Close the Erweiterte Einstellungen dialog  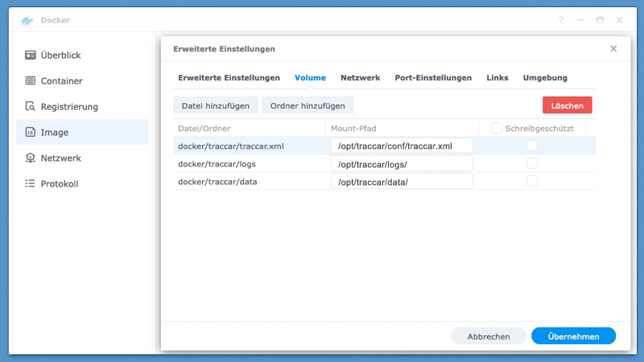(613, 48)
